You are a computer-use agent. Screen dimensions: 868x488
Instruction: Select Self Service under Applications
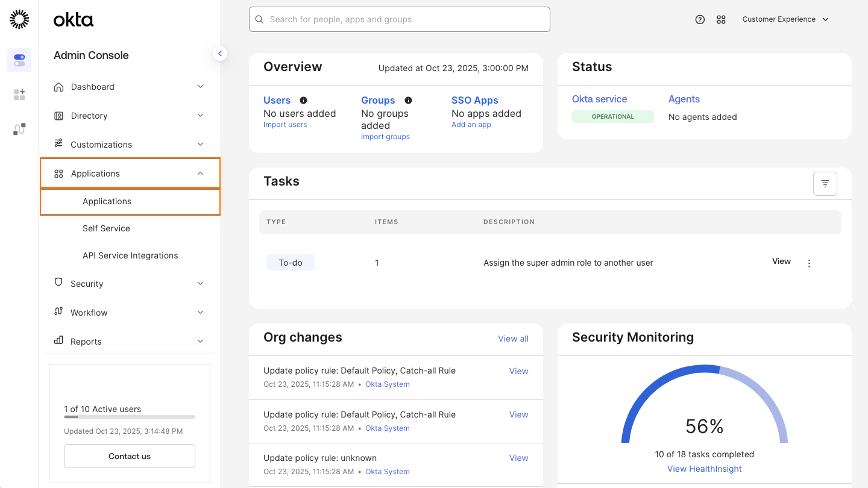pos(106,228)
